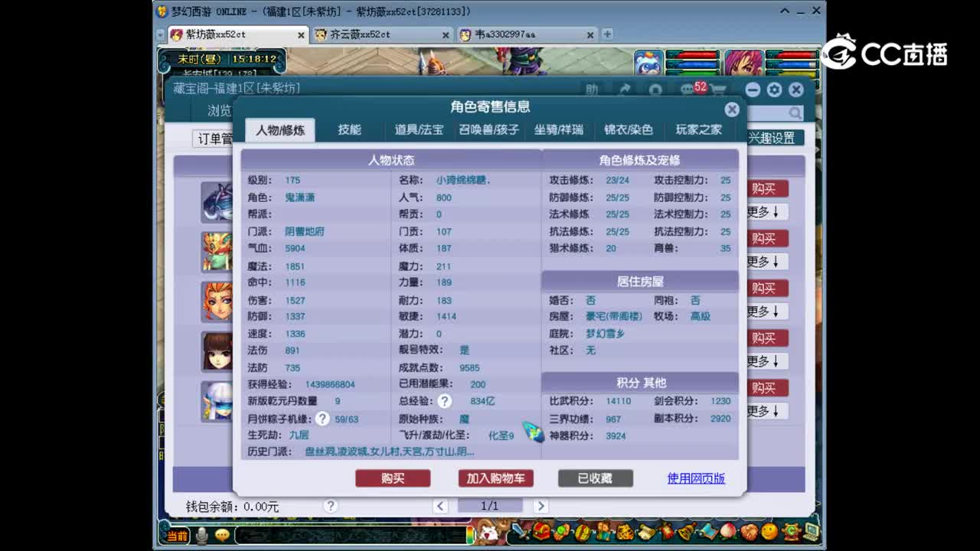Click the microphone voice icon
The height and width of the screenshot is (551, 980).
pyautogui.click(x=202, y=536)
